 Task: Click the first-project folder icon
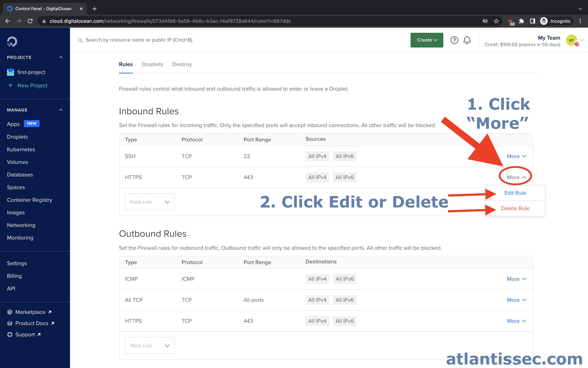tap(10, 72)
